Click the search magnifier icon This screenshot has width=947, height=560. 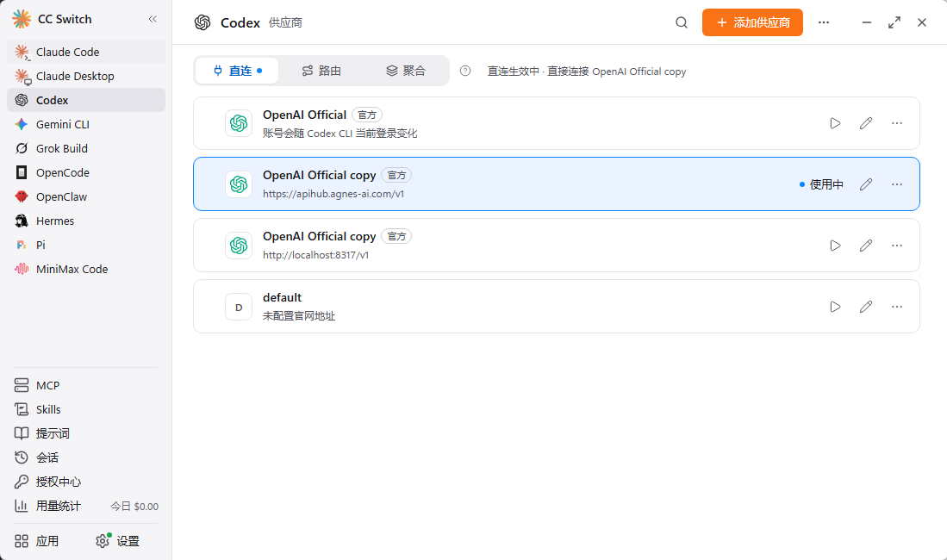click(682, 22)
